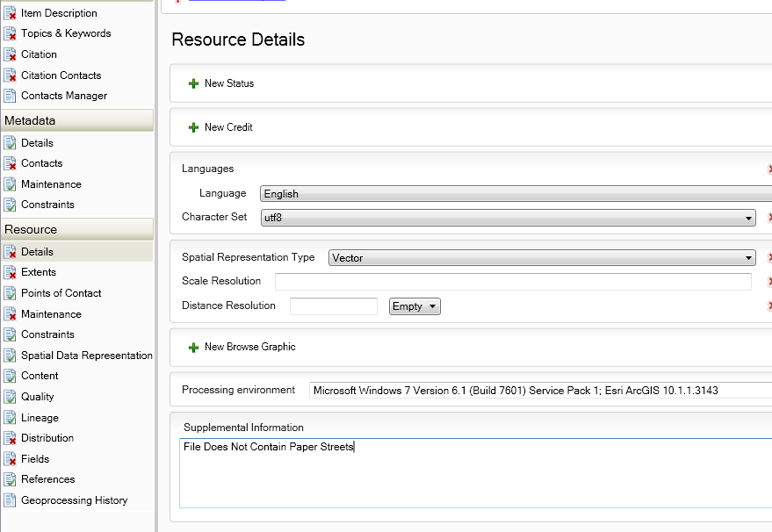772x532 pixels.
Task: Click the plus icon for New Browse Graphic
Action: click(x=193, y=348)
